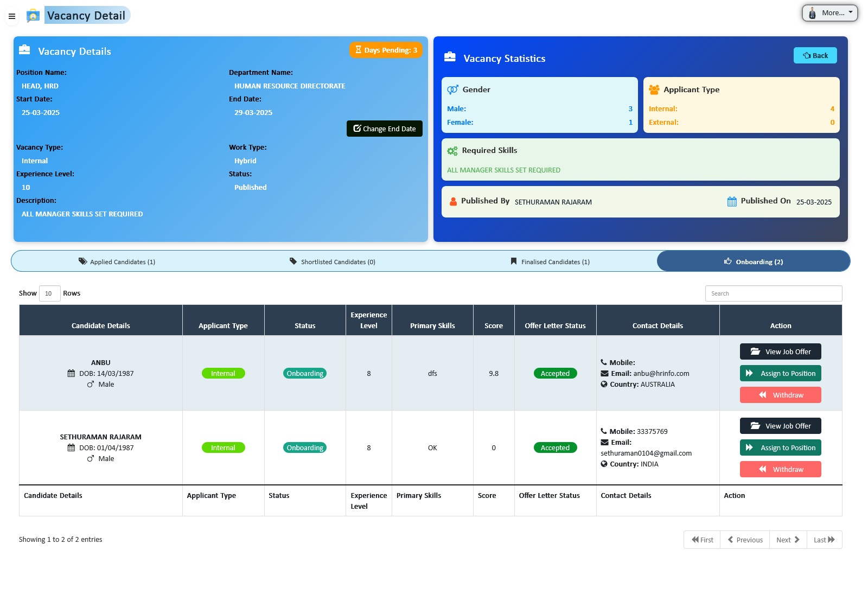Click the Change End Date button
868x614 pixels.
[x=385, y=129]
